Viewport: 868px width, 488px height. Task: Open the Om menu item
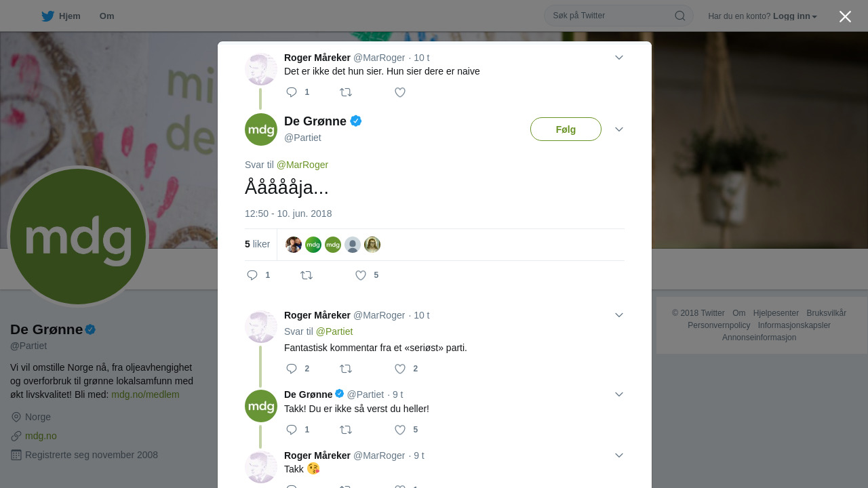click(x=106, y=16)
